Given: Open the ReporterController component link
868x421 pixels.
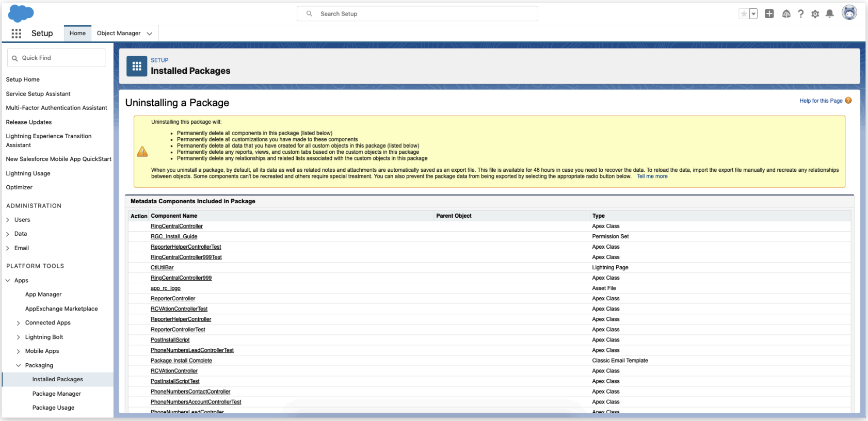Looking at the screenshot, I should click(x=173, y=299).
